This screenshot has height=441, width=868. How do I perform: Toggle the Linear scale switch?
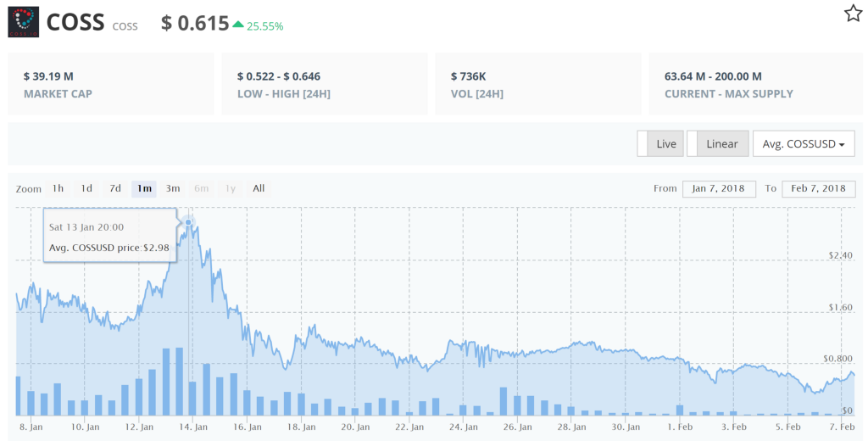(x=717, y=143)
